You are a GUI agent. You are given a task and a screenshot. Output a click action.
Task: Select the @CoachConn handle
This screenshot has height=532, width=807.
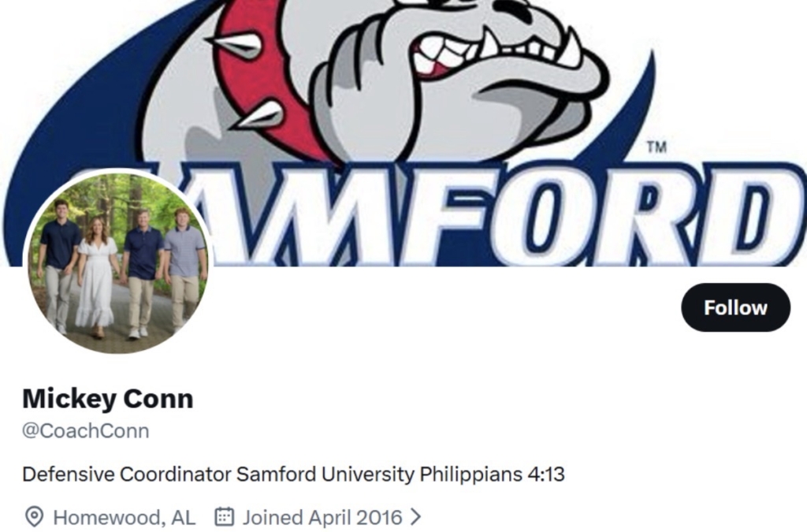click(x=85, y=430)
